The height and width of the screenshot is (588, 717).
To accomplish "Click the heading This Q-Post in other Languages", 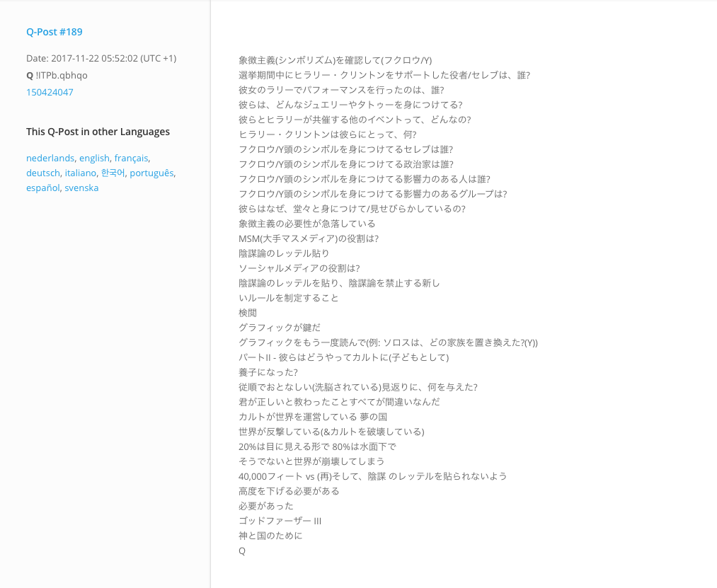I will (x=98, y=132).
